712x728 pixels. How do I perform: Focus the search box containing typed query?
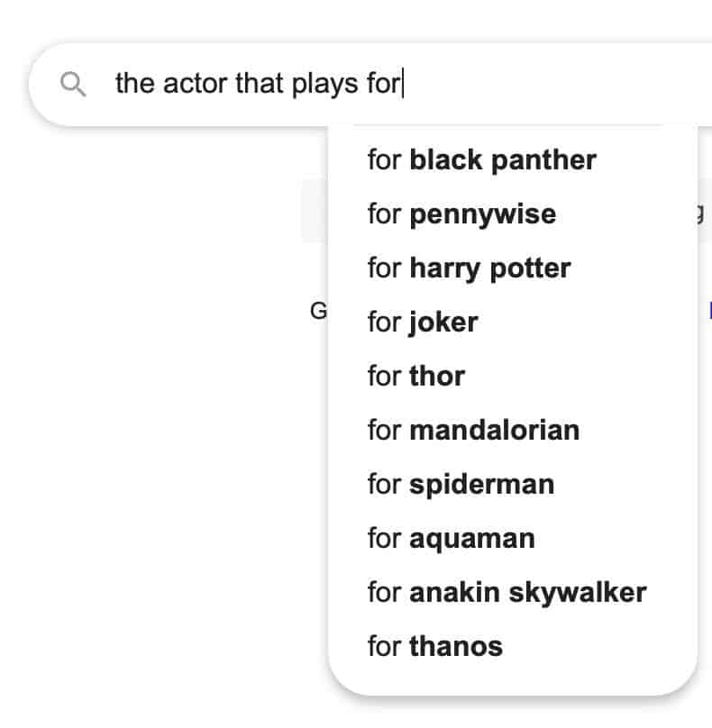click(x=370, y=85)
